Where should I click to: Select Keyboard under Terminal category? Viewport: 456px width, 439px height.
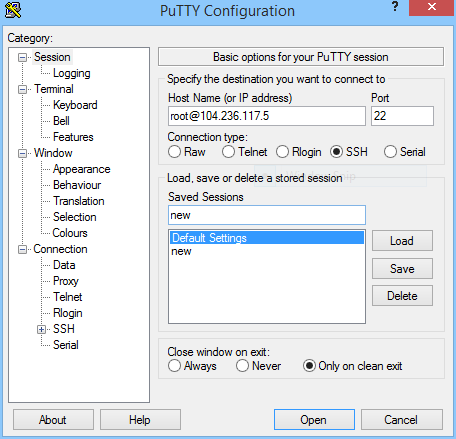(75, 105)
